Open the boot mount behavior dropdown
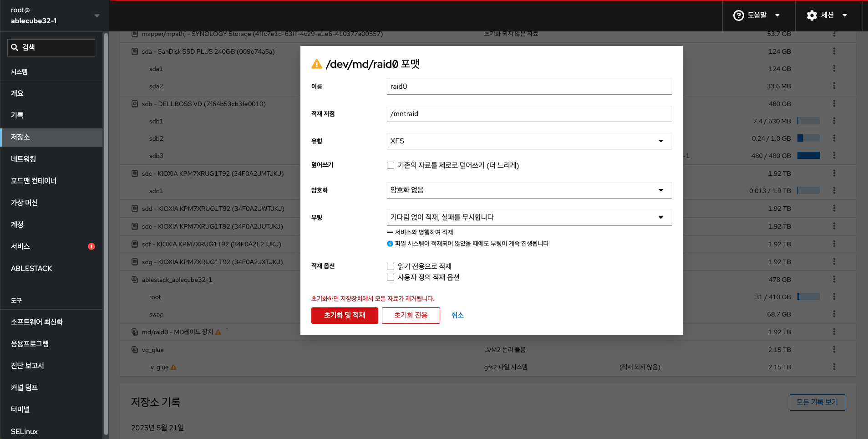 pyautogui.click(x=528, y=218)
